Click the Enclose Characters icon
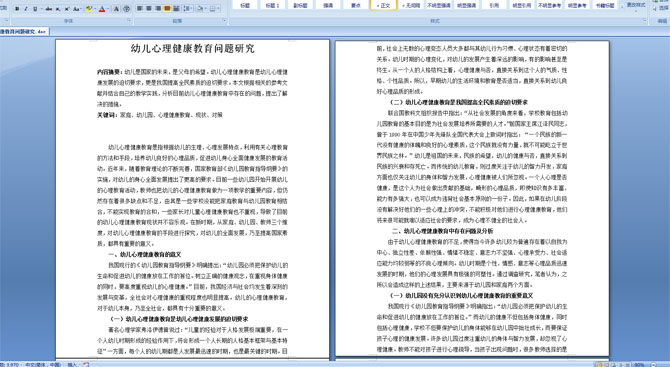Viewport: 670px width, 367px height. pos(126,9)
